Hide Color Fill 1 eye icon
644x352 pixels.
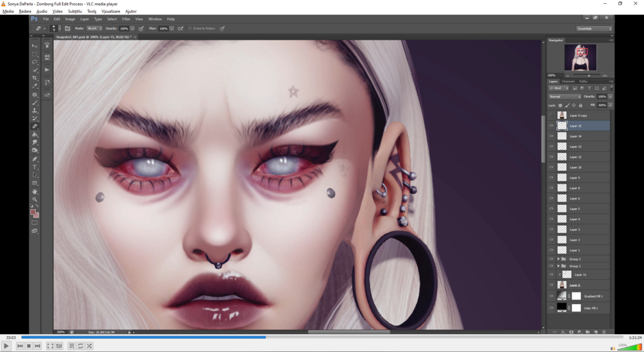point(551,308)
